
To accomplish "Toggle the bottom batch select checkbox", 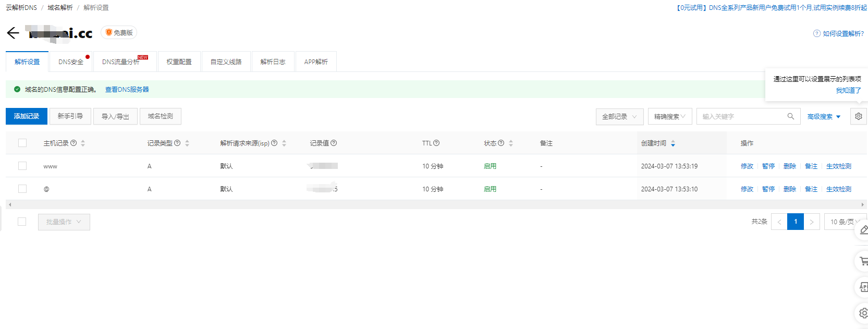I will click(22, 222).
